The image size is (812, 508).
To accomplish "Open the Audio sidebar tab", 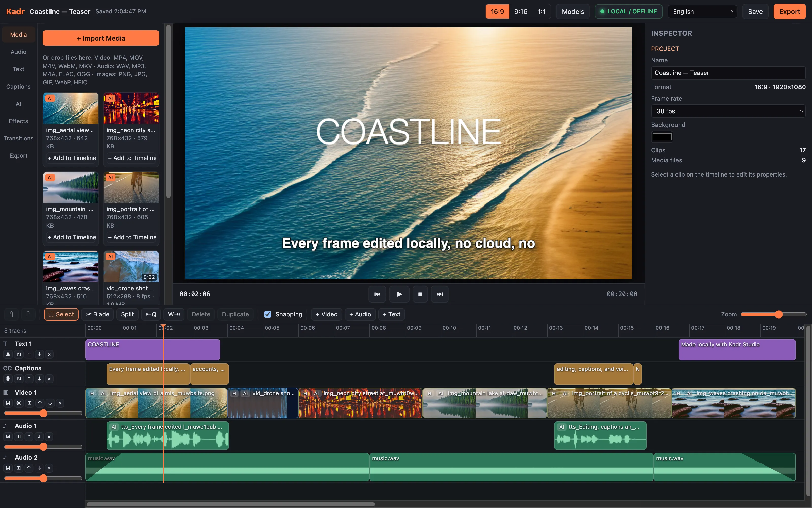I will (19, 52).
